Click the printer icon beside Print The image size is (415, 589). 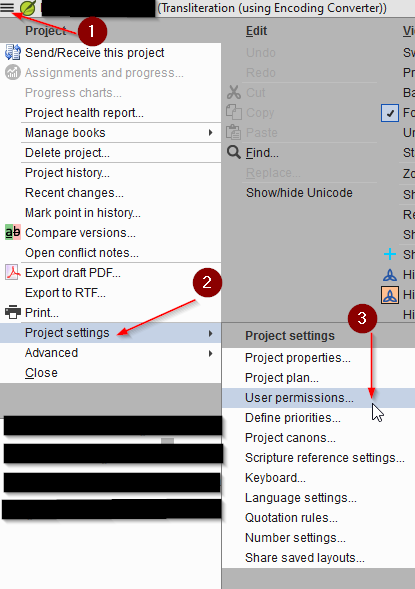pos(13,313)
